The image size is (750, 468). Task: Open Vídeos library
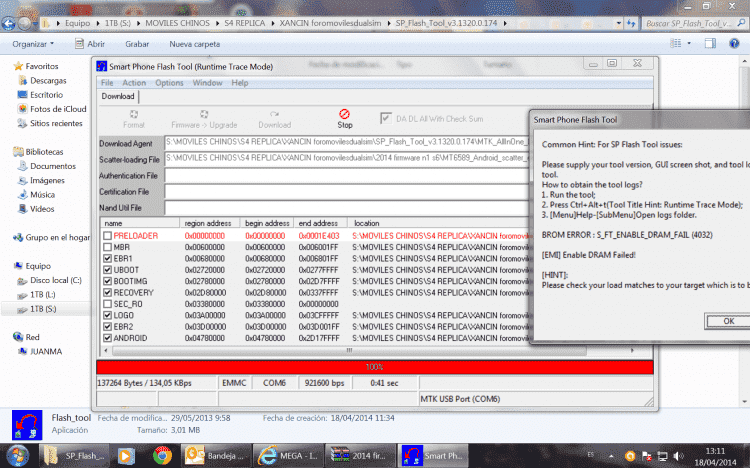coord(42,209)
